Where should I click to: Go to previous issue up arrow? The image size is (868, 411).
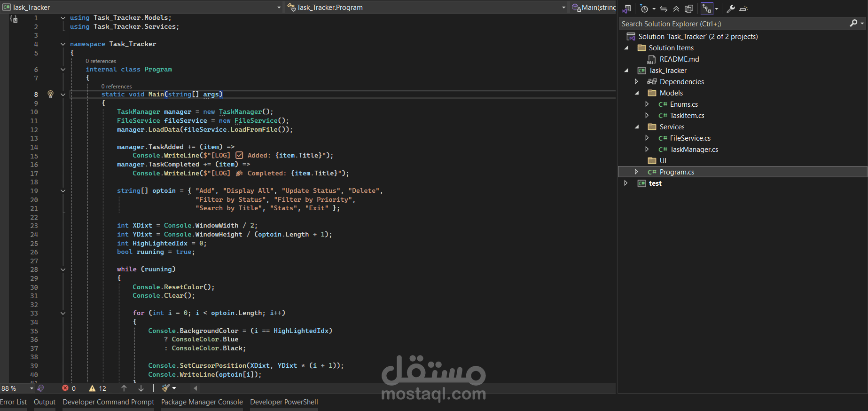click(124, 388)
